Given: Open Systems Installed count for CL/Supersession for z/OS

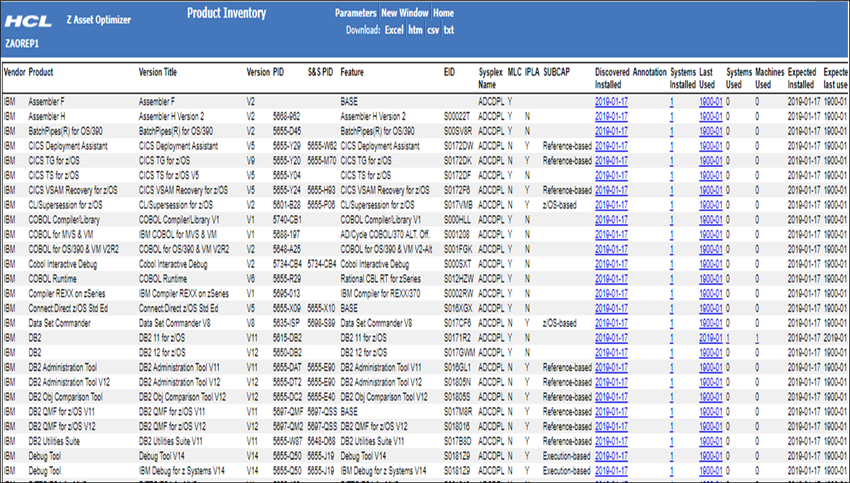Looking at the screenshot, I should tap(672, 205).
